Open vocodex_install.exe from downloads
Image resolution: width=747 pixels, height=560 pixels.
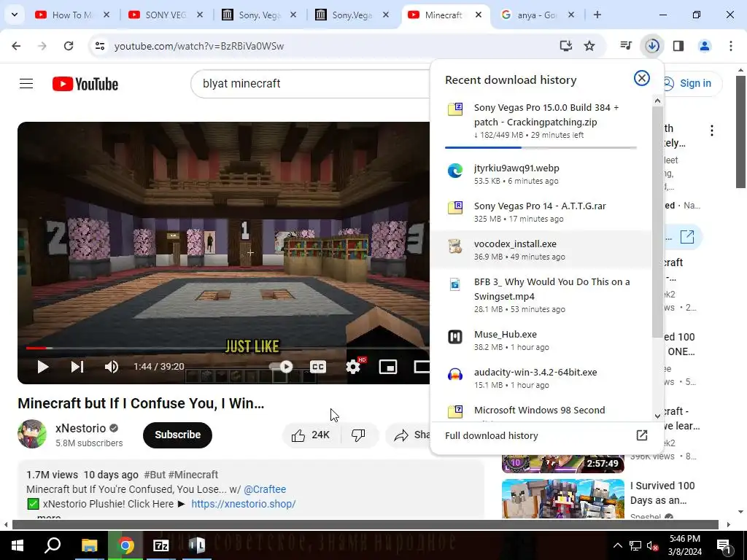coord(541,249)
